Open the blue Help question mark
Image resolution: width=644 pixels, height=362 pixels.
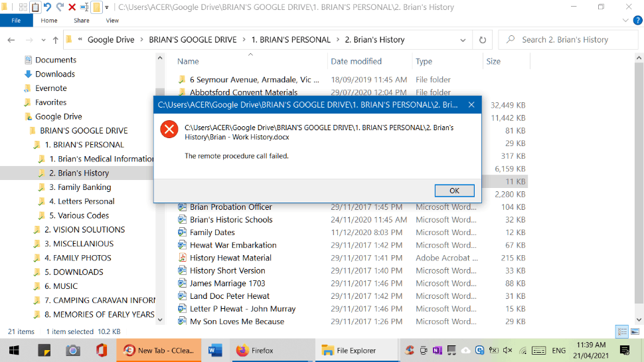click(638, 20)
